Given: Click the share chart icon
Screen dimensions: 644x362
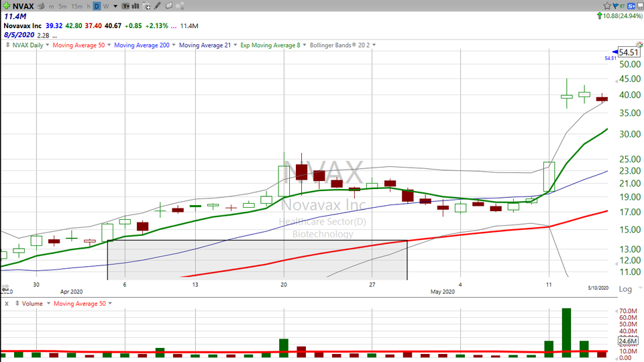Looking at the screenshot, I should tap(180, 6).
